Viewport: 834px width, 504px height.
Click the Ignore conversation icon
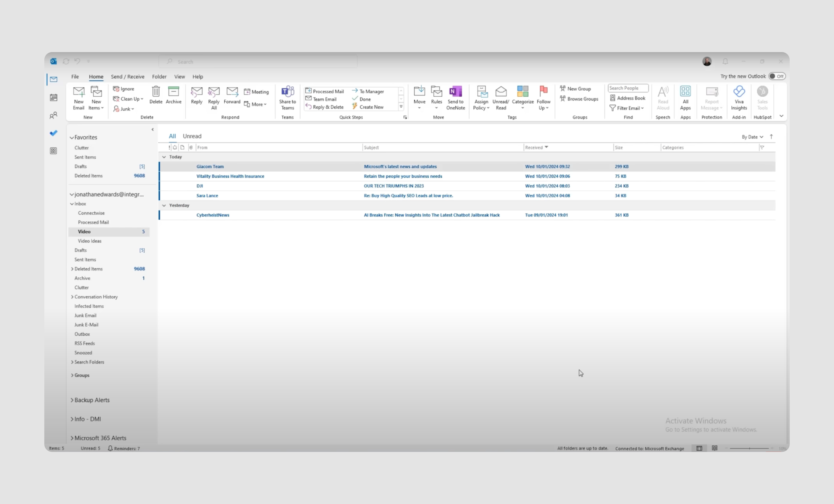pos(116,89)
